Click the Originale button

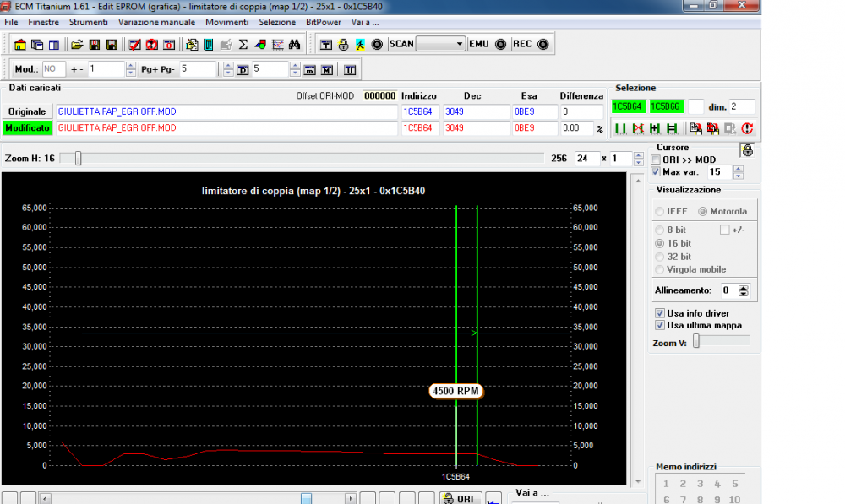click(28, 111)
